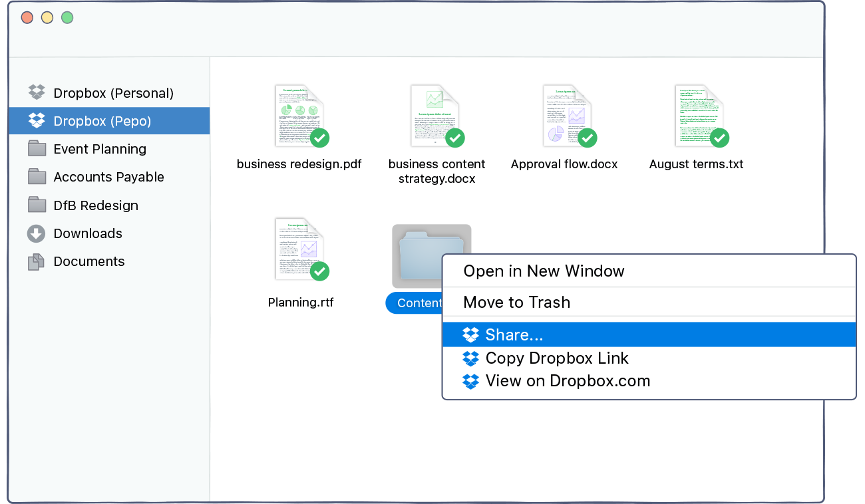The image size is (865, 504).
Task: Click the Documents sidebar icon
Action: click(36, 261)
